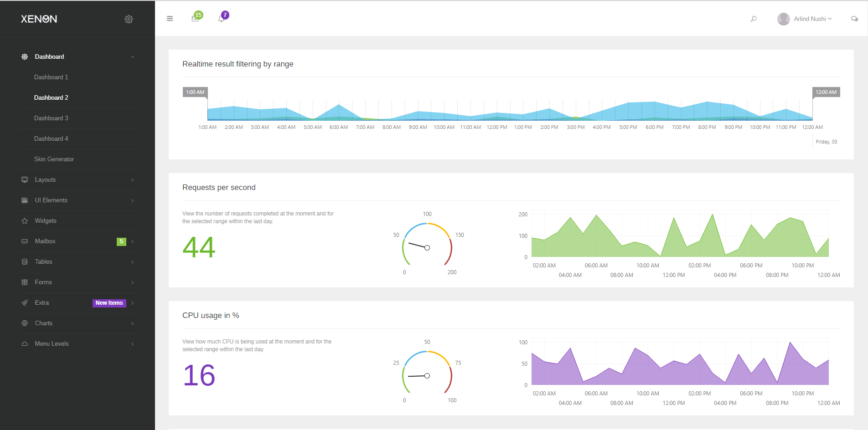Toggle the hamburger sidebar menu icon
This screenshot has height=430, width=868.
point(170,19)
